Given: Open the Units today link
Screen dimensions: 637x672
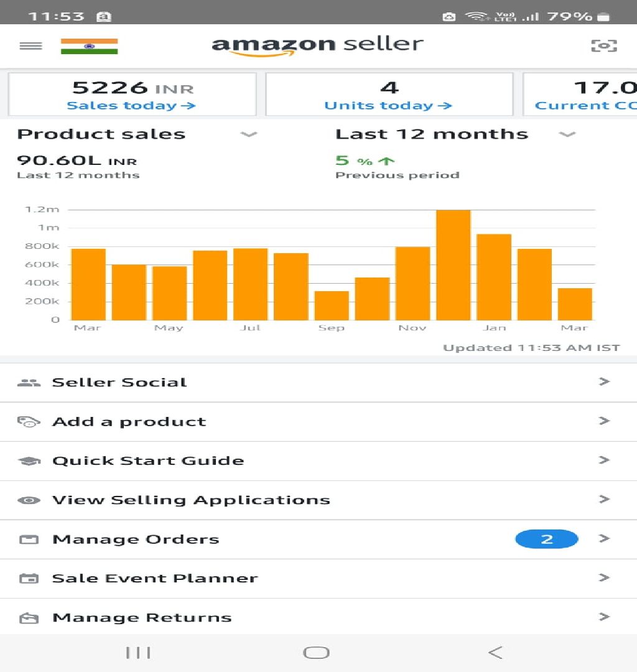Looking at the screenshot, I should [x=388, y=105].
